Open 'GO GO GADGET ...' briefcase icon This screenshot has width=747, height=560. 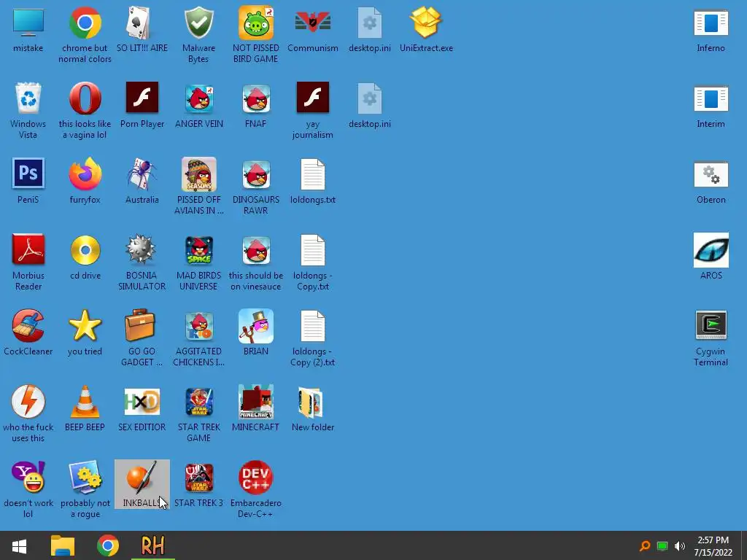[x=139, y=325]
